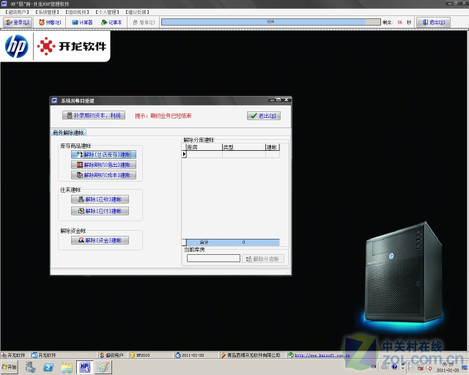
Task: Click the 补录期初成本、利润 button
Action: pos(94,115)
